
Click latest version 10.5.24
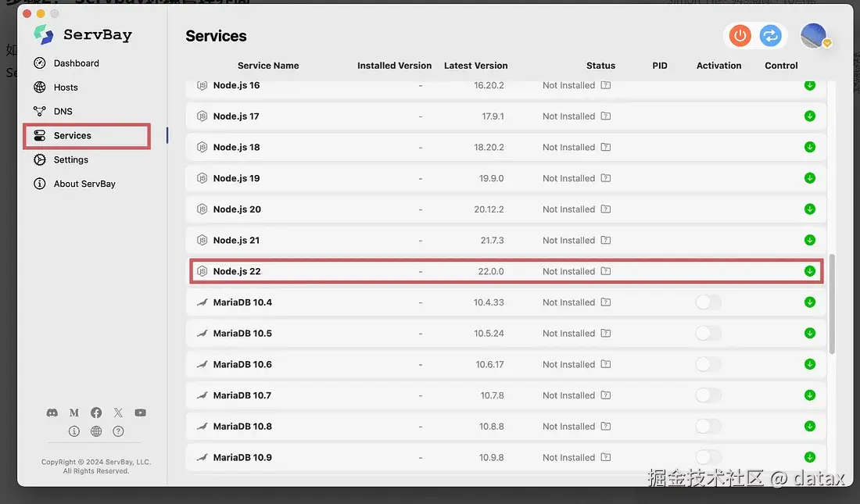tap(489, 333)
